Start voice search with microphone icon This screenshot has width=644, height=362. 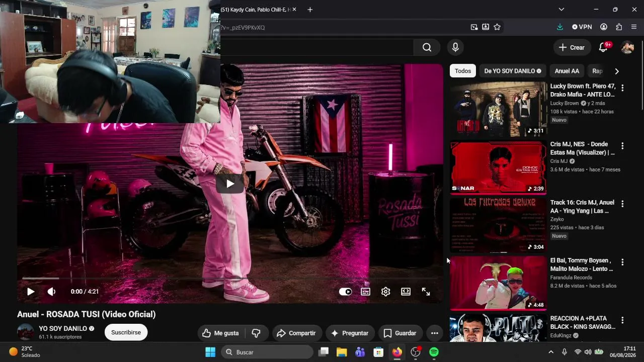coord(455,47)
